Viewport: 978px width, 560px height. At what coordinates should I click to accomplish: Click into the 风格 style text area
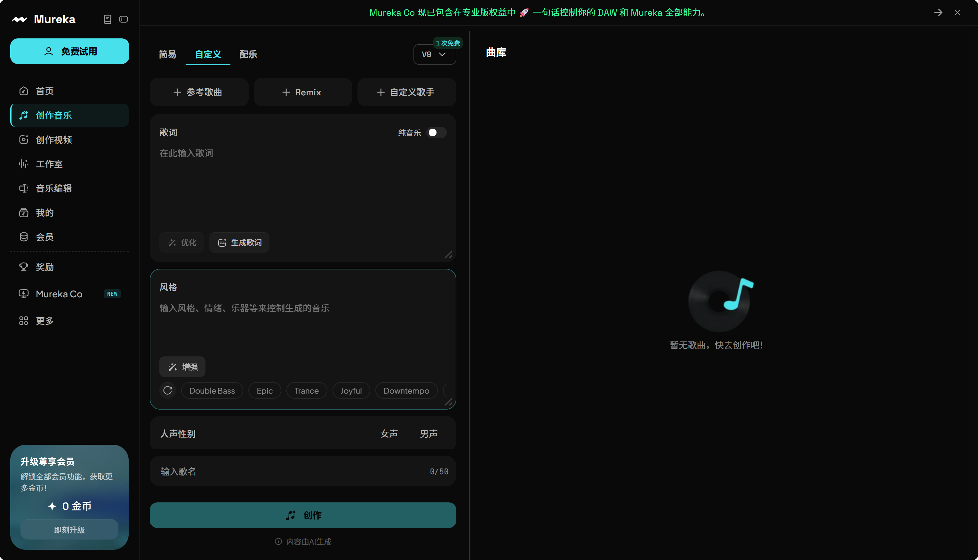click(303, 326)
